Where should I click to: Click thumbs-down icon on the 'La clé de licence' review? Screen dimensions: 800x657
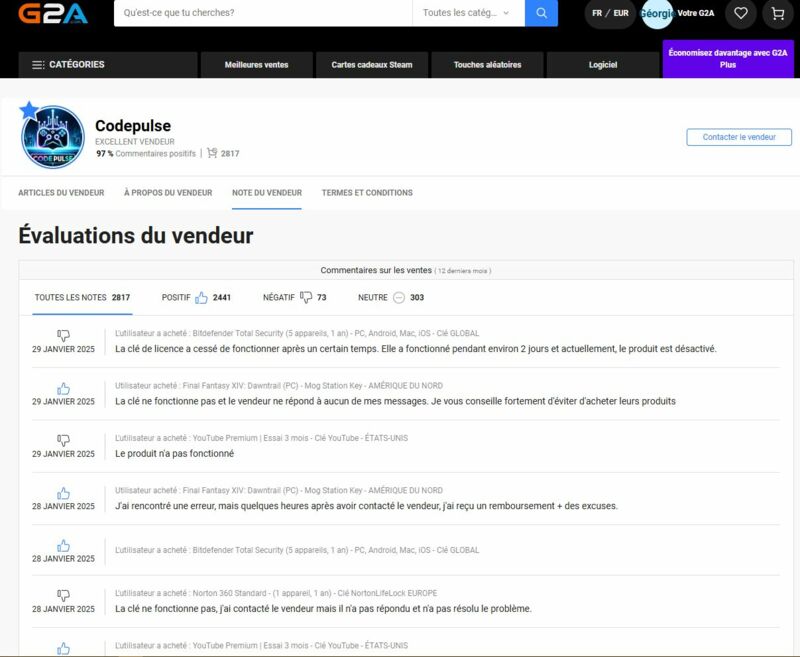click(63, 335)
